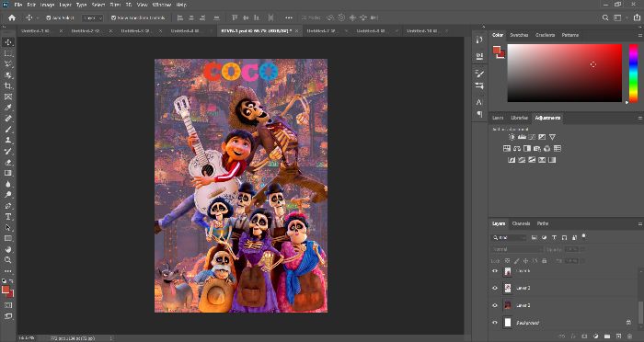Switch to the Untitled-7 document tab
Viewport: 644px width, 342px height.
pos(322,30)
